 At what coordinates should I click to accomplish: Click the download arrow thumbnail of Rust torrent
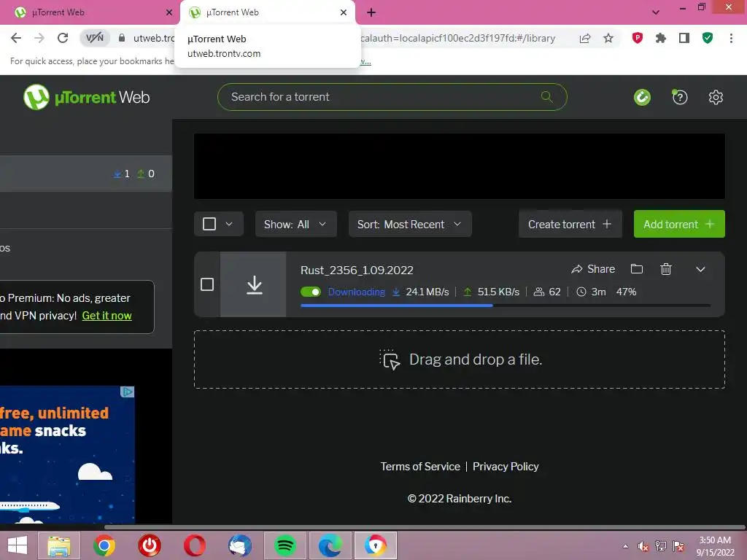pos(255,285)
